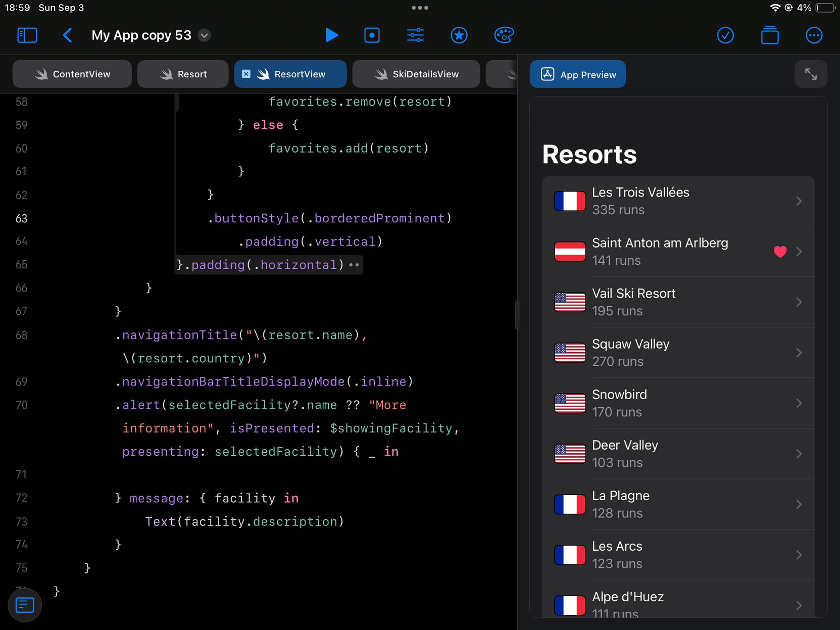
Task: Open the partially hidden fifth file tab
Action: click(x=502, y=74)
